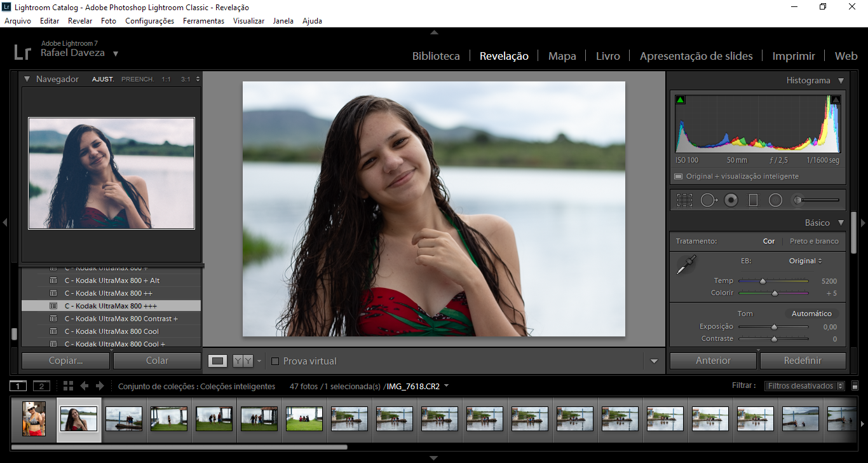Click the Copiar... button
The height and width of the screenshot is (463, 868).
66,361
